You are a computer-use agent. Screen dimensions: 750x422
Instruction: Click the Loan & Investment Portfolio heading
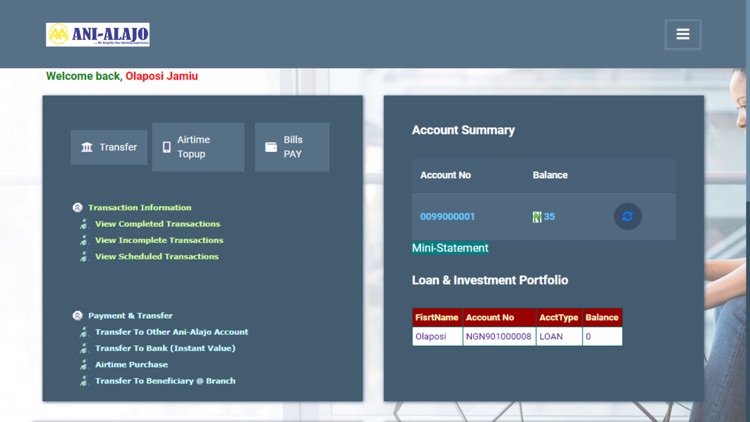pos(490,280)
